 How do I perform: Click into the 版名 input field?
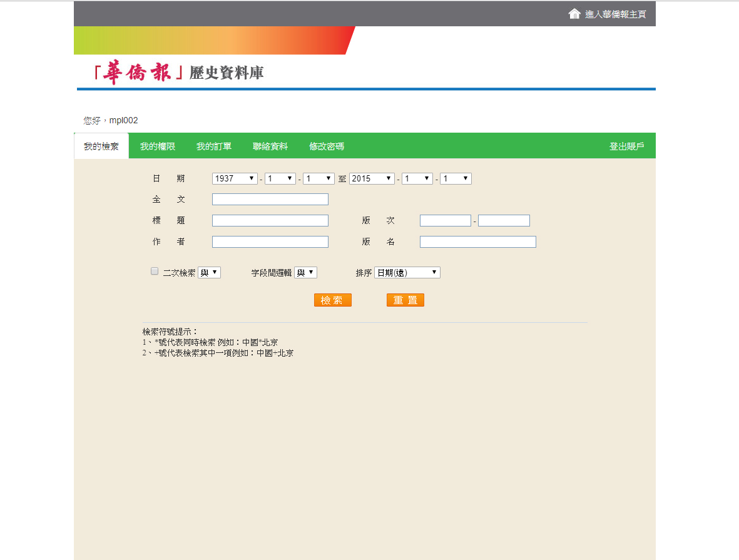[478, 242]
